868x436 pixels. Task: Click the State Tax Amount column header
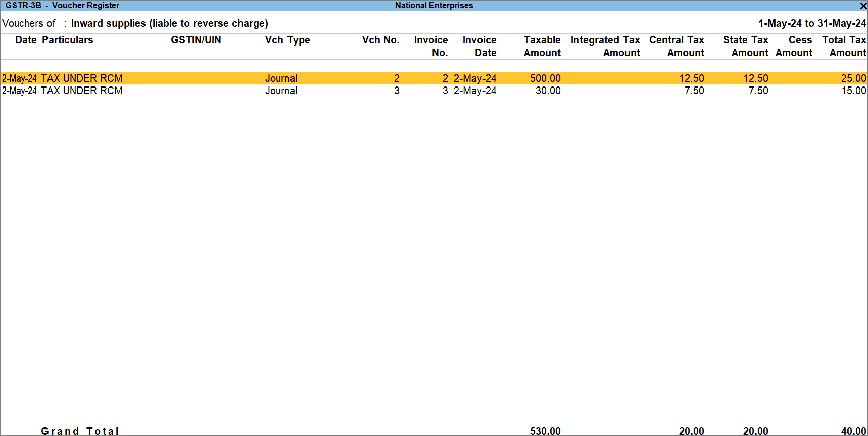(x=745, y=46)
